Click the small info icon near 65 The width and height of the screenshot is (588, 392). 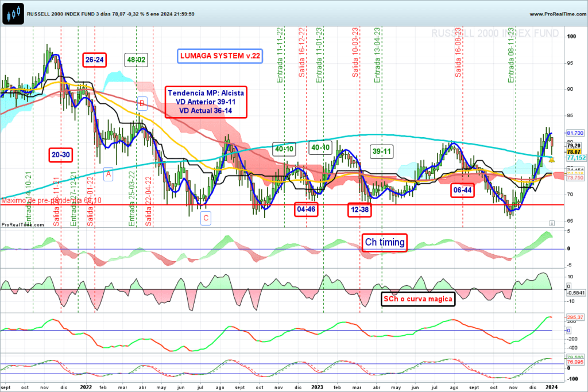click(x=552, y=223)
